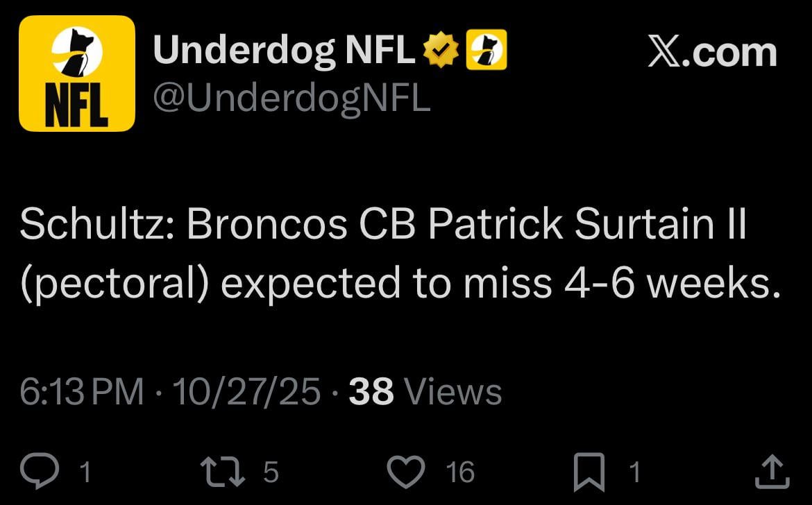Click the 6:13 PM timestamp

pos(81,392)
